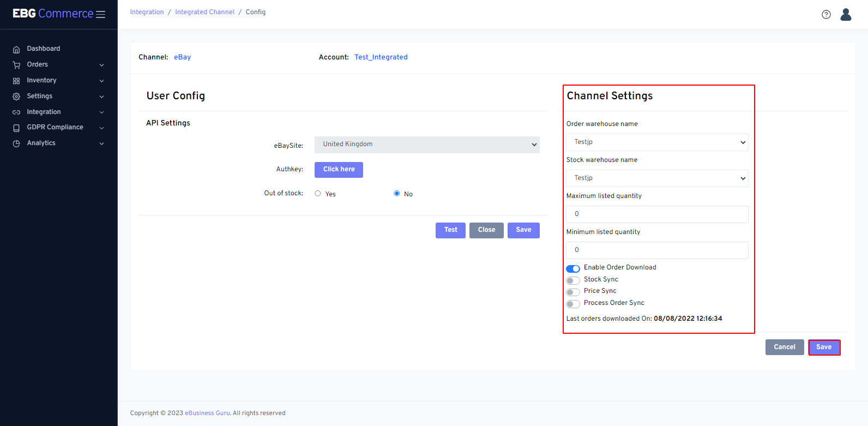Disable the Enable Order Download toggle
868x426 pixels.
coord(572,268)
